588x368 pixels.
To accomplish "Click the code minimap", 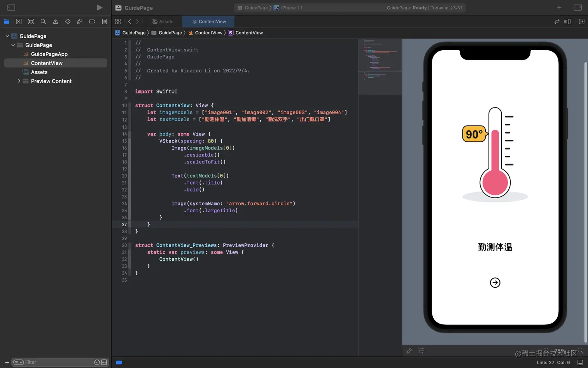I will pos(380,66).
